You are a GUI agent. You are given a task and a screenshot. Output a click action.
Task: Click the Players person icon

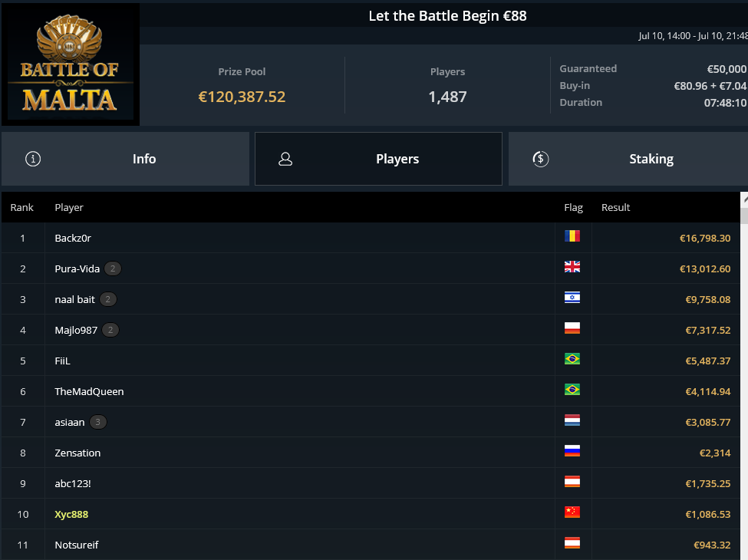(285, 159)
